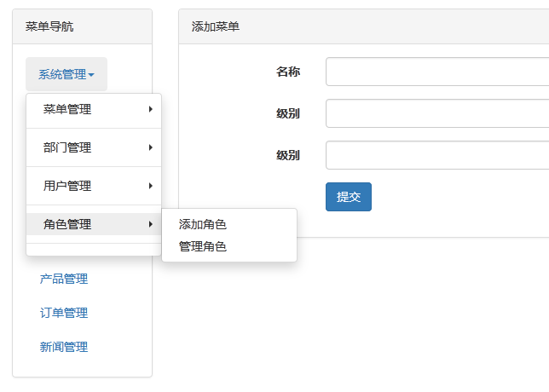This screenshot has height=392, width=549.
Task: Click the 名称 field label
Action: click(288, 72)
